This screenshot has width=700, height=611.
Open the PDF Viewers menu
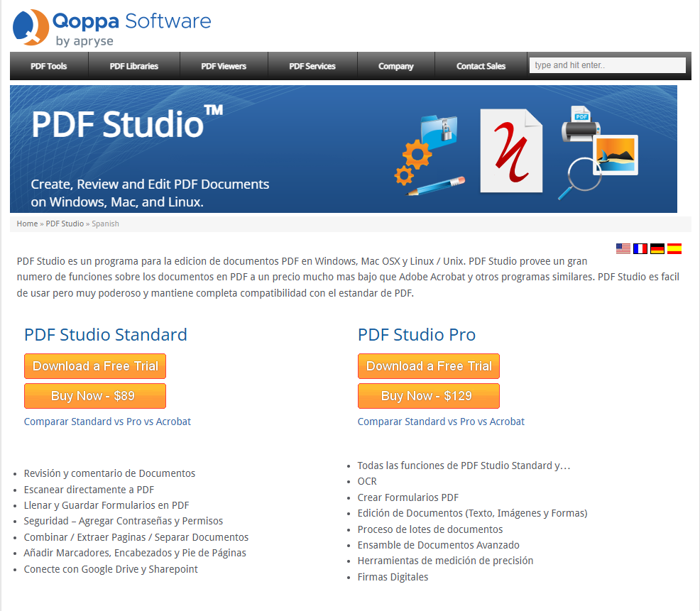tap(224, 65)
